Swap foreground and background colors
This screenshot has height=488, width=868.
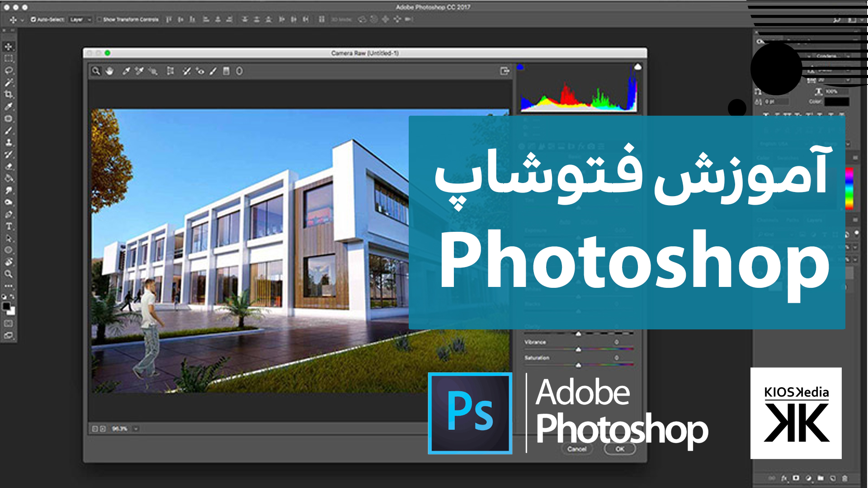tap(12, 297)
